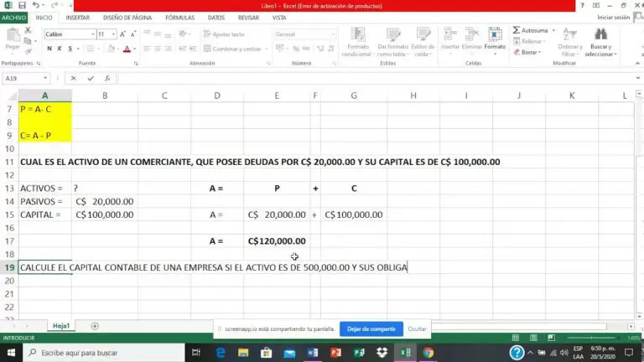Viewport: 644px width, 362px height.
Task: Click the Insertar función fx icon
Action: pos(106,78)
